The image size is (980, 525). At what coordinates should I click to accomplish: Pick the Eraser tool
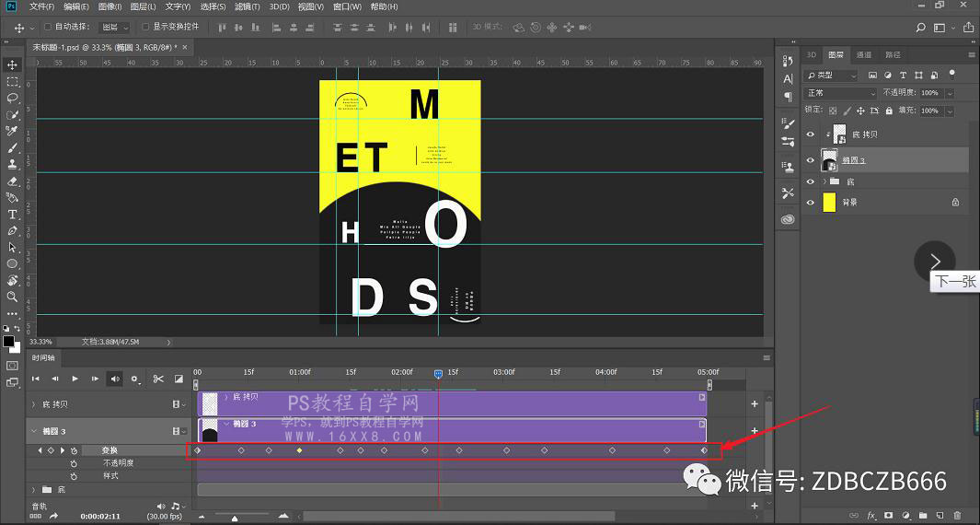[13, 181]
